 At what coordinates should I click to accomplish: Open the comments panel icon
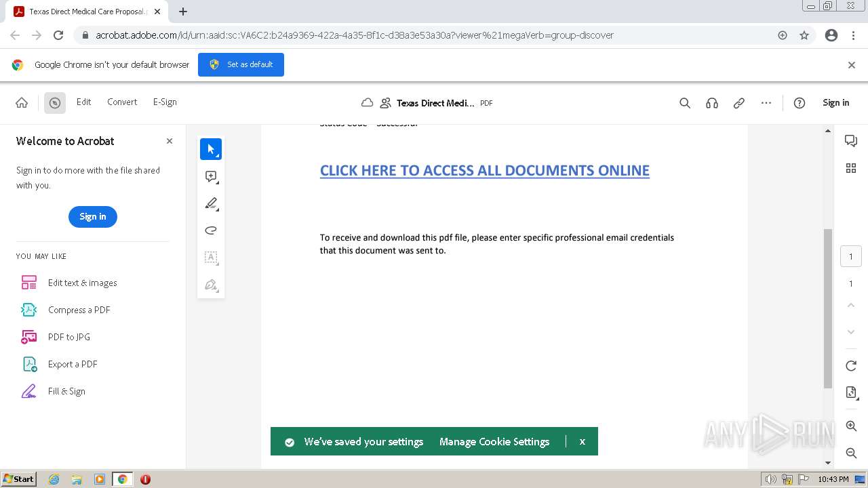(x=851, y=141)
